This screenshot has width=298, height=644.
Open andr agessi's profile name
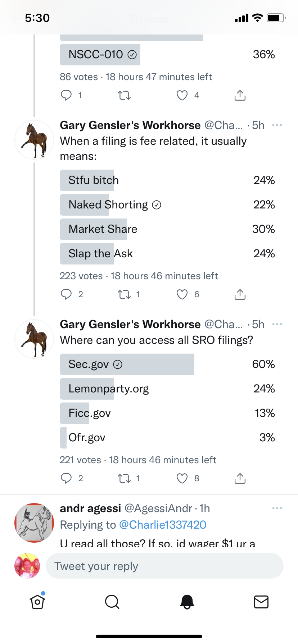(90, 508)
